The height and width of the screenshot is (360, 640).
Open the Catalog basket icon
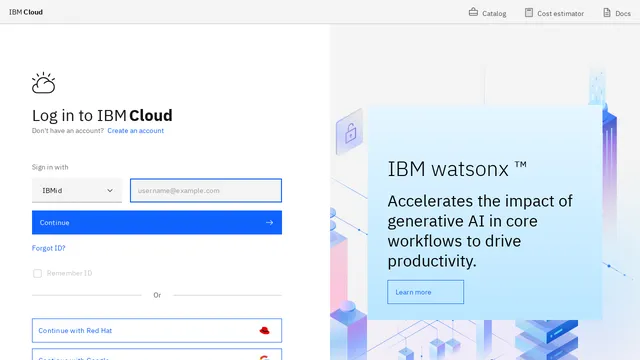[473, 12]
